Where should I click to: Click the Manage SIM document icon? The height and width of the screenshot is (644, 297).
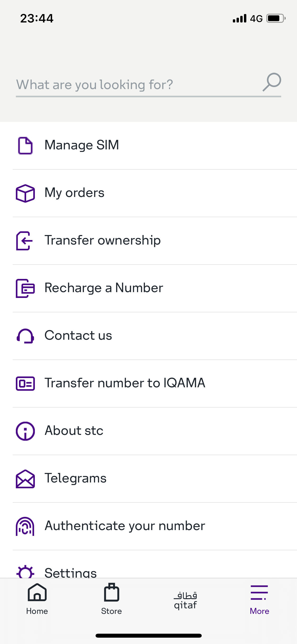click(x=25, y=145)
